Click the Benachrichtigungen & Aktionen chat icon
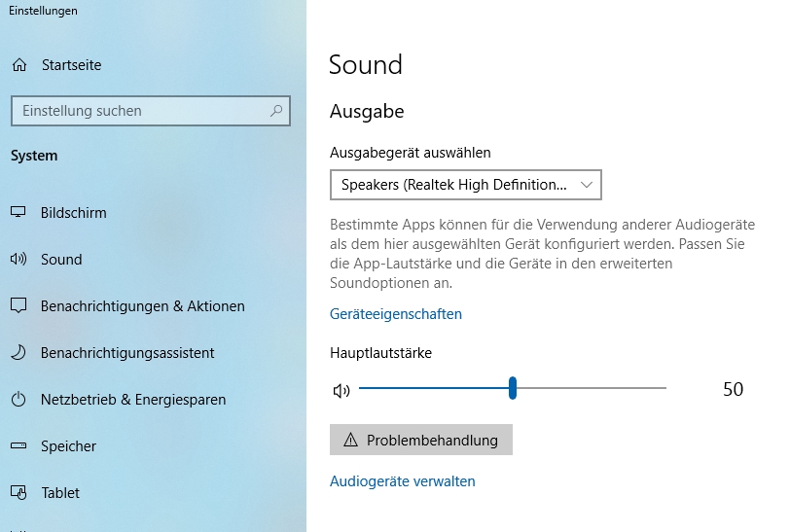This screenshot has height=532, width=790. click(18, 305)
